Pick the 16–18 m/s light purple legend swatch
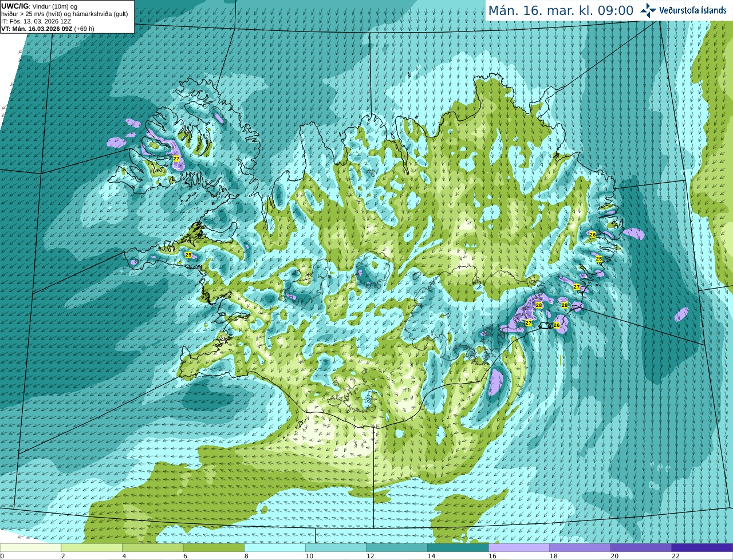The width and height of the screenshot is (733, 560). (519, 547)
